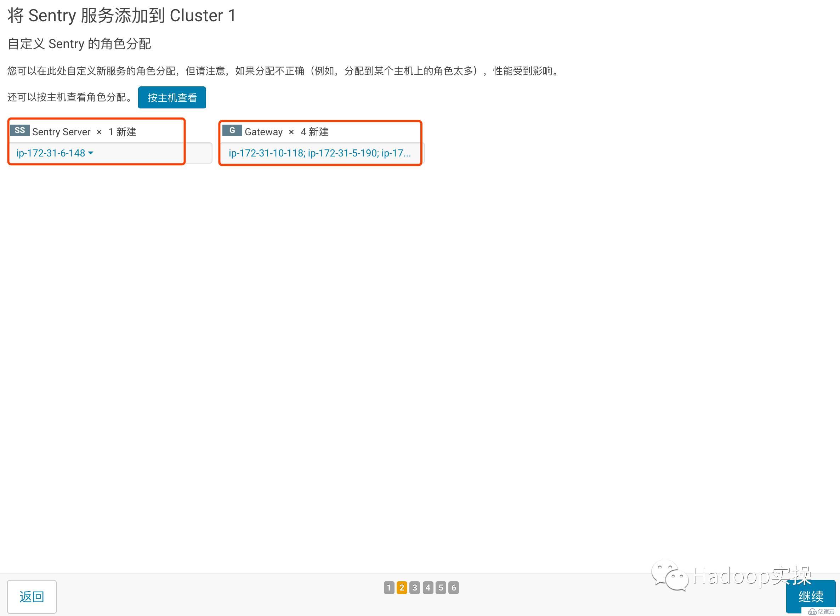Click the G Gateway badge icon

[232, 131]
